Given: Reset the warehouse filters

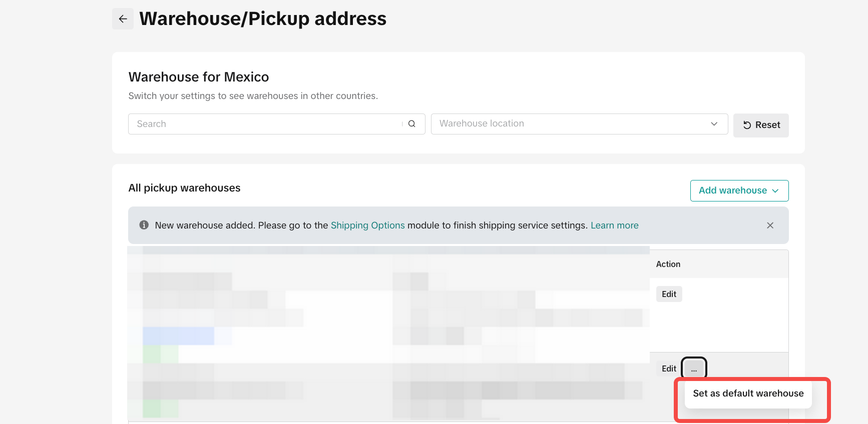Looking at the screenshot, I should coord(761,125).
